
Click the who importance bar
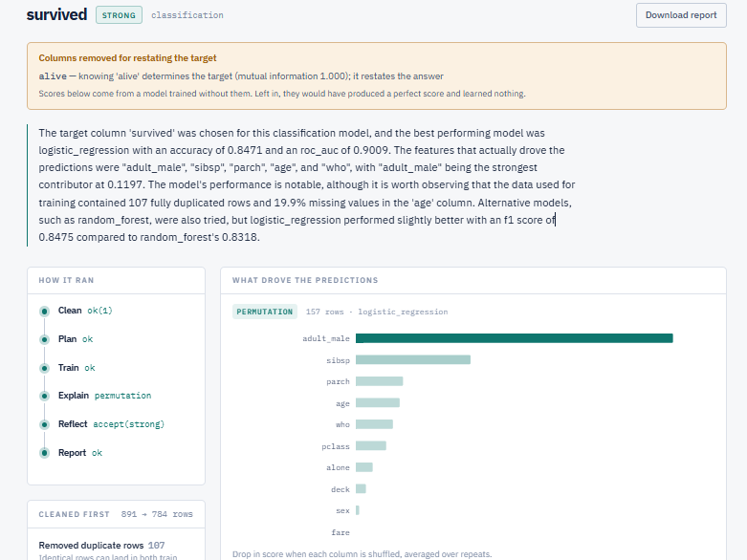pos(374,424)
